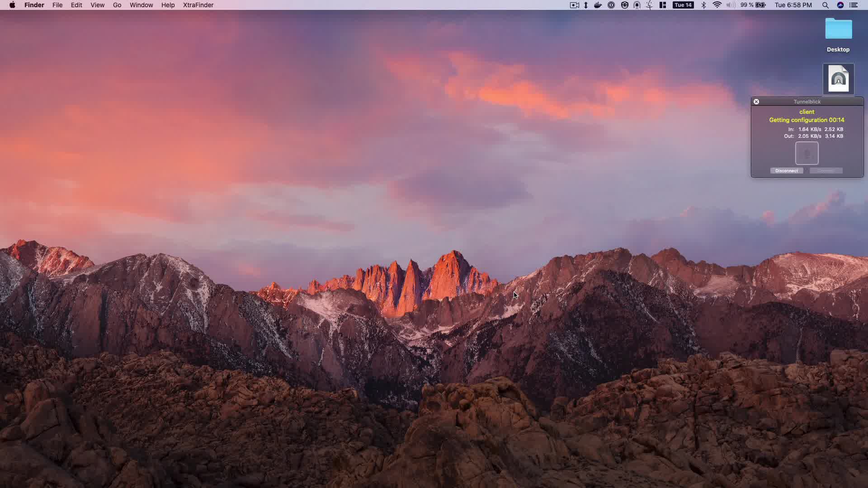Click the 1Password menu bar icon

pyautogui.click(x=611, y=5)
